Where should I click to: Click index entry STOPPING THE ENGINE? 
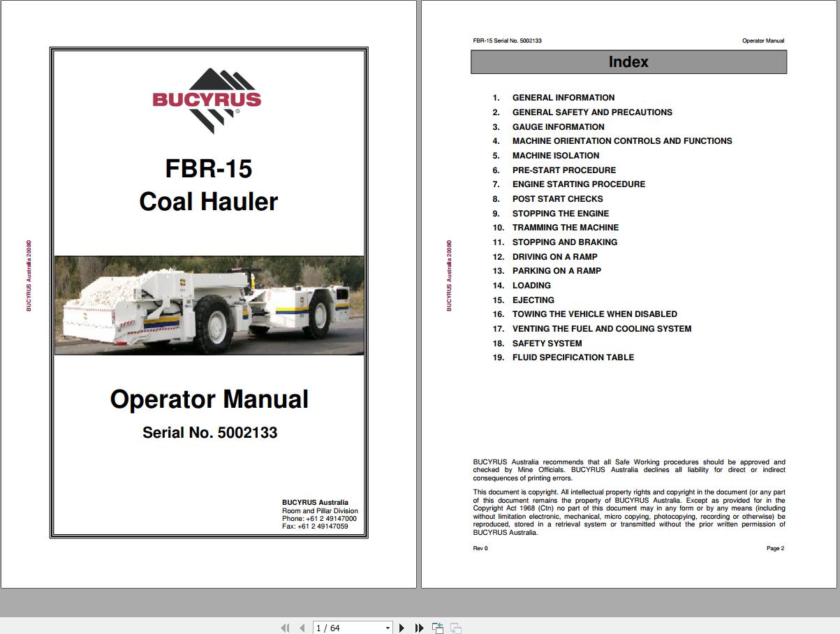pyautogui.click(x=561, y=214)
